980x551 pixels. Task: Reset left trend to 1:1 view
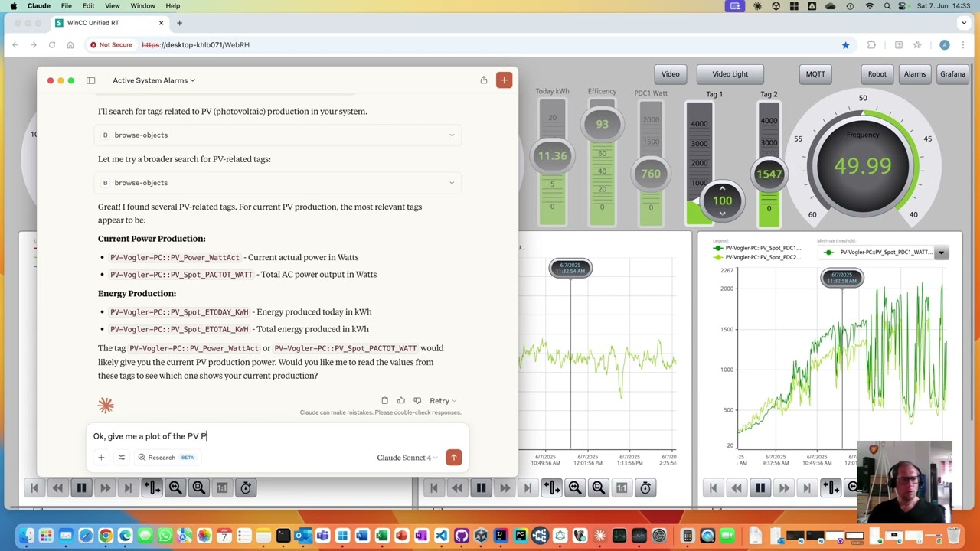pos(222,487)
